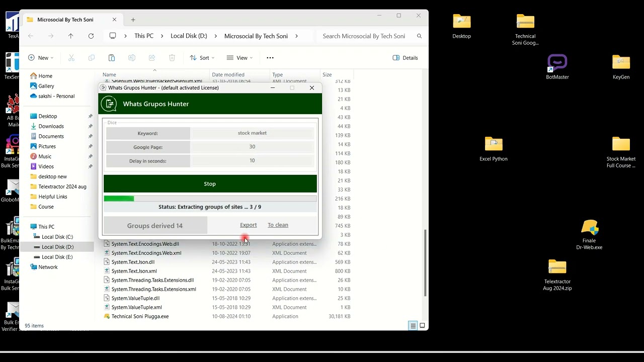Select sakshi - Personal OneDrive
644x362 pixels.
click(x=52, y=96)
